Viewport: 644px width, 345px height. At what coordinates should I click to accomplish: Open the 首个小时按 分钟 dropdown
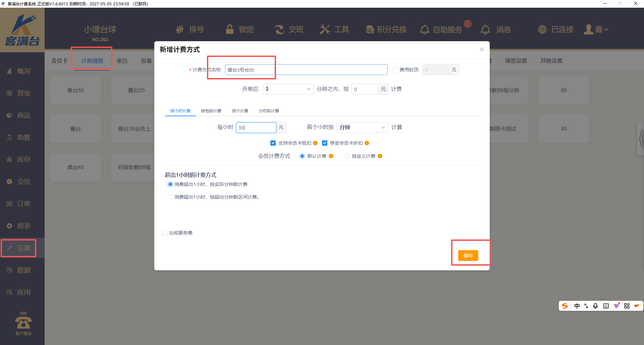[362, 128]
